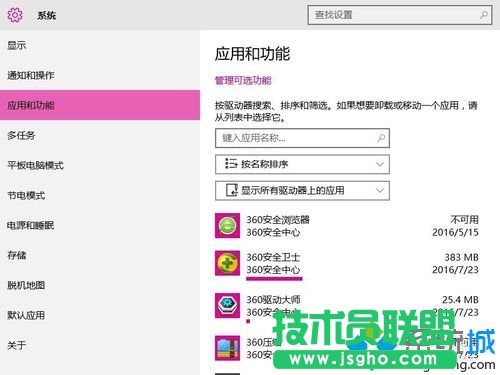This screenshot has width=500, height=375.
Task: Open 默认应用 settings
Action: point(100,315)
